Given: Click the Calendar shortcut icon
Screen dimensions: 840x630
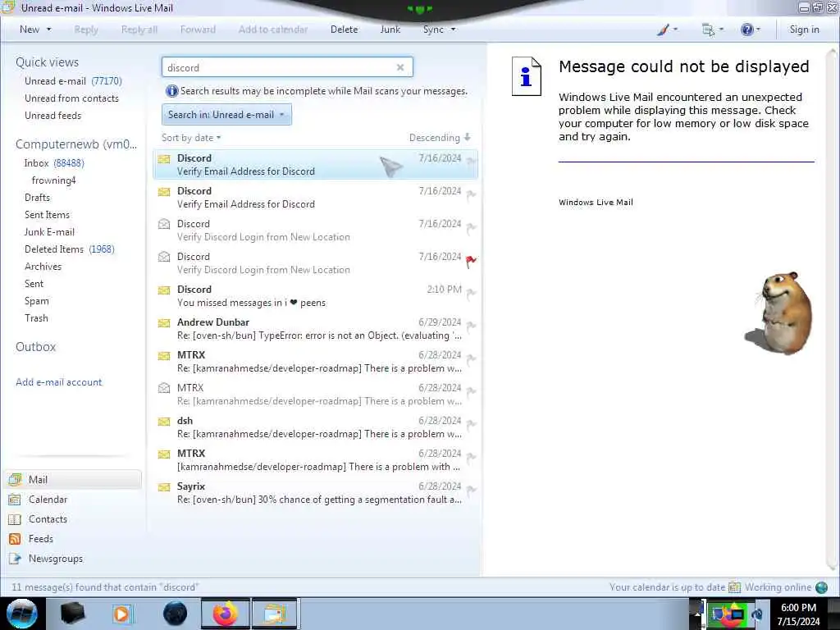Looking at the screenshot, I should coord(15,500).
